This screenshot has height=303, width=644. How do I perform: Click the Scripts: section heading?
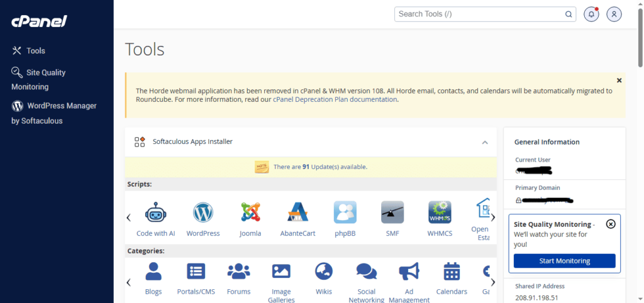point(140,184)
